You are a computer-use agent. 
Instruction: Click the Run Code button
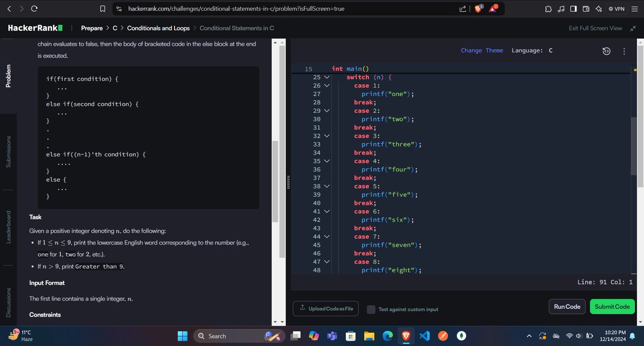(567, 307)
